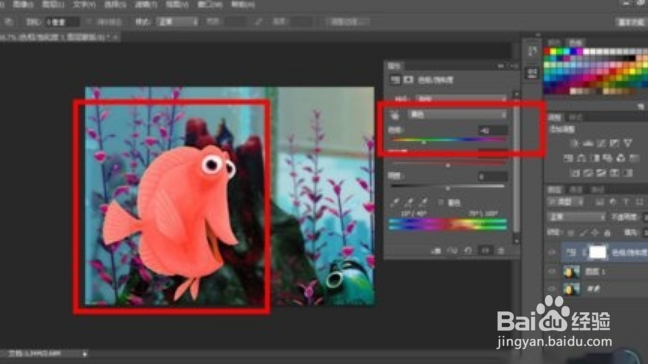Click the hue rainbow slider track

448,140
